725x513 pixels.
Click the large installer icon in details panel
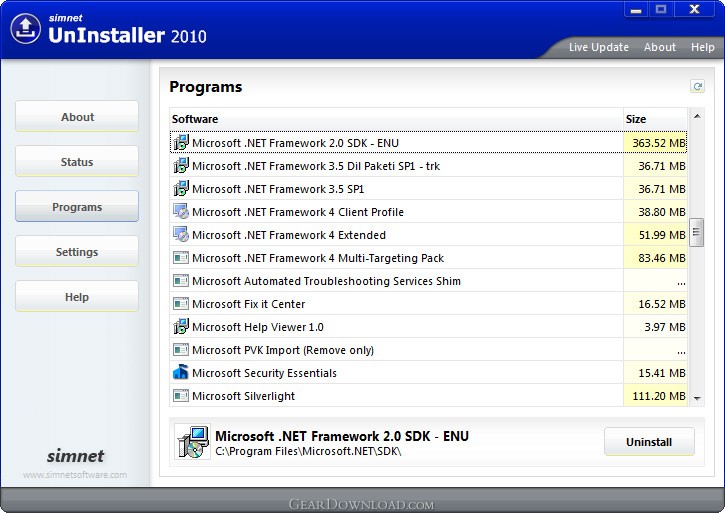[x=192, y=442]
